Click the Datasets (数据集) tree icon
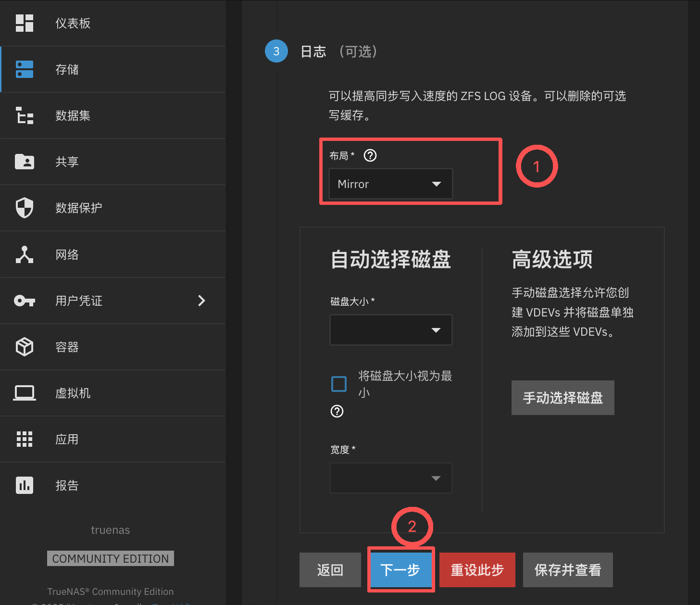Viewport: 700px width, 605px height. click(25, 115)
